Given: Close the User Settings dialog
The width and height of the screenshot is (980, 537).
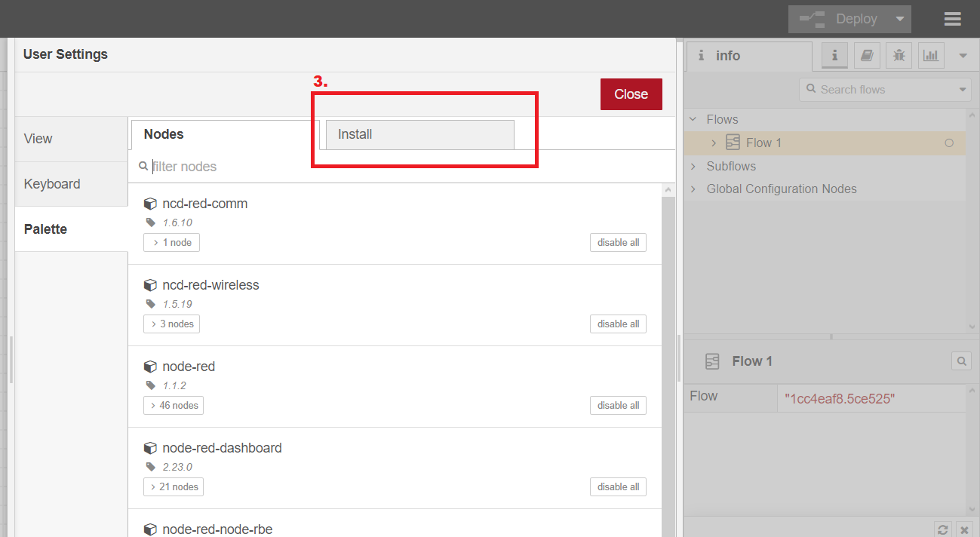Looking at the screenshot, I should point(631,94).
